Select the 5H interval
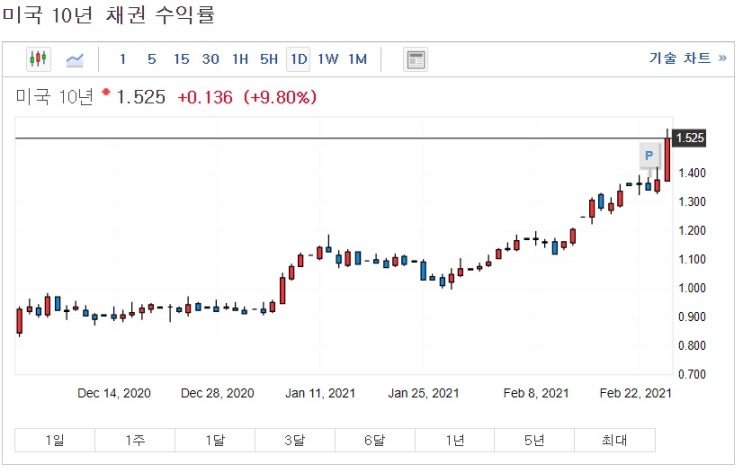This screenshot has width=743, height=473. click(x=269, y=59)
